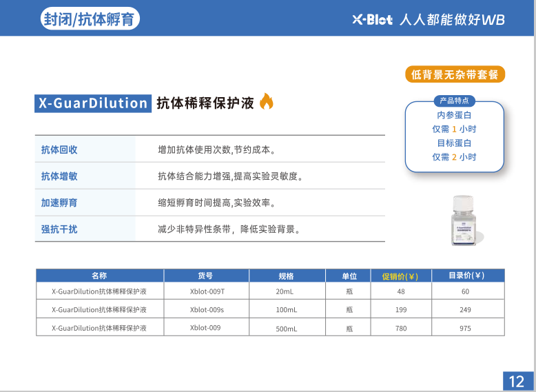Click the 100mL specification cell
Image resolution: width=536 pixels, height=392 pixels.
[x=287, y=310]
